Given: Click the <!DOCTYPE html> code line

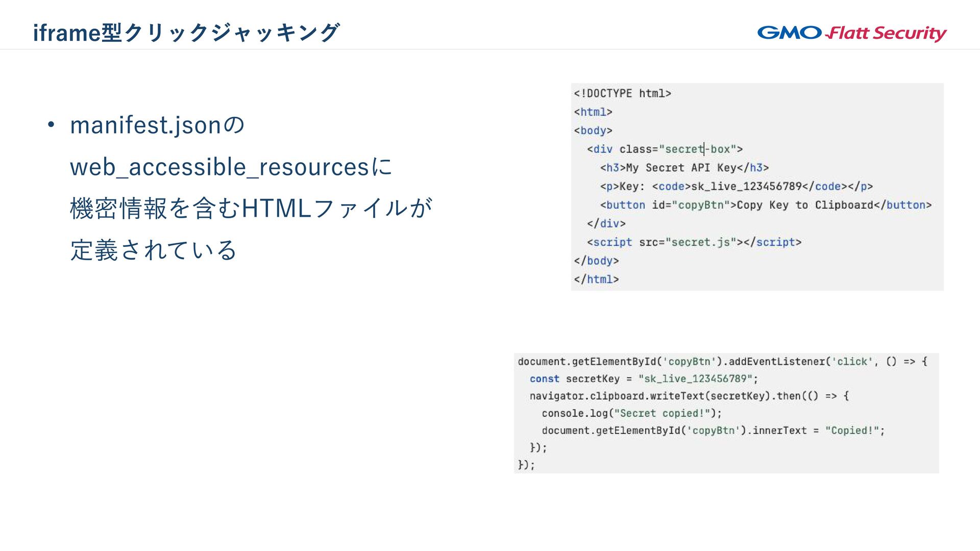Looking at the screenshot, I should click(x=622, y=93).
